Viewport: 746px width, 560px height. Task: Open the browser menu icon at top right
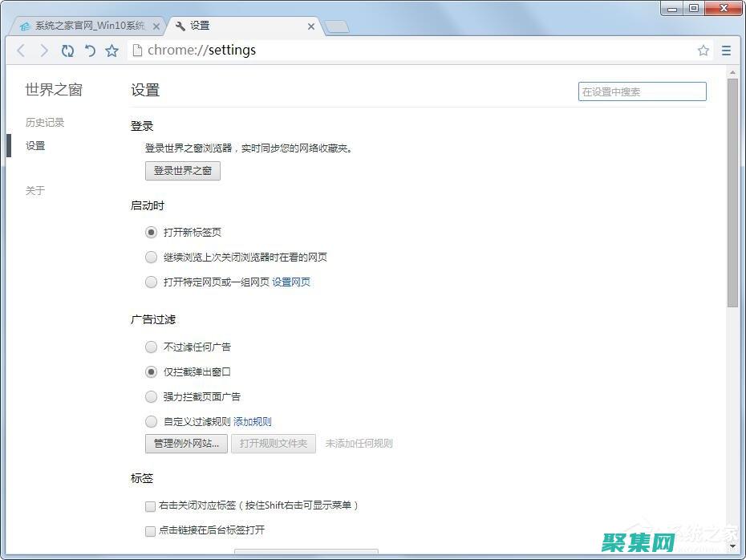[x=727, y=50]
